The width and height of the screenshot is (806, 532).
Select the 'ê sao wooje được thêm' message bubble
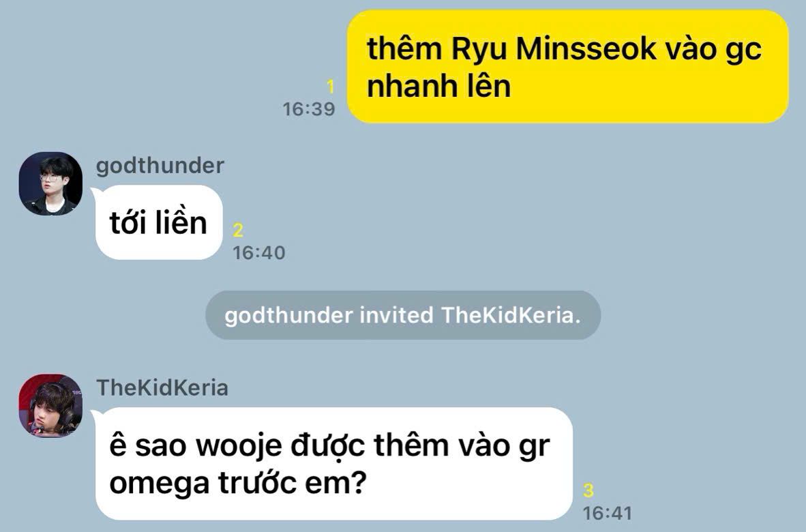(x=334, y=464)
